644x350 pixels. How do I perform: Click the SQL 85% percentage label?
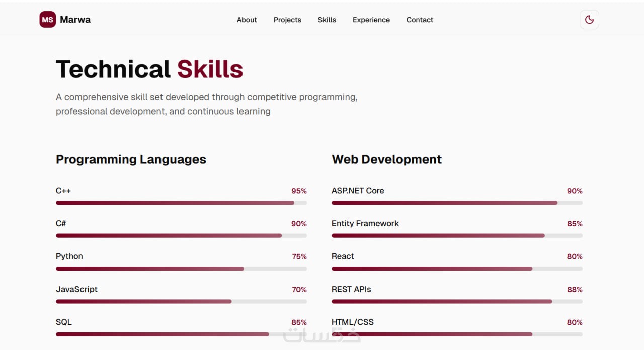pyautogui.click(x=299, y=322)
